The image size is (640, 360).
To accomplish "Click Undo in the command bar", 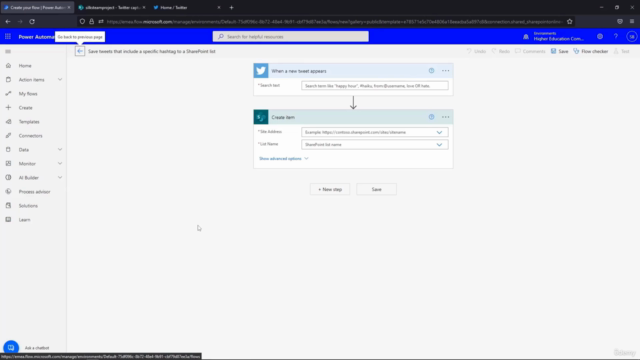I will 476,51.
